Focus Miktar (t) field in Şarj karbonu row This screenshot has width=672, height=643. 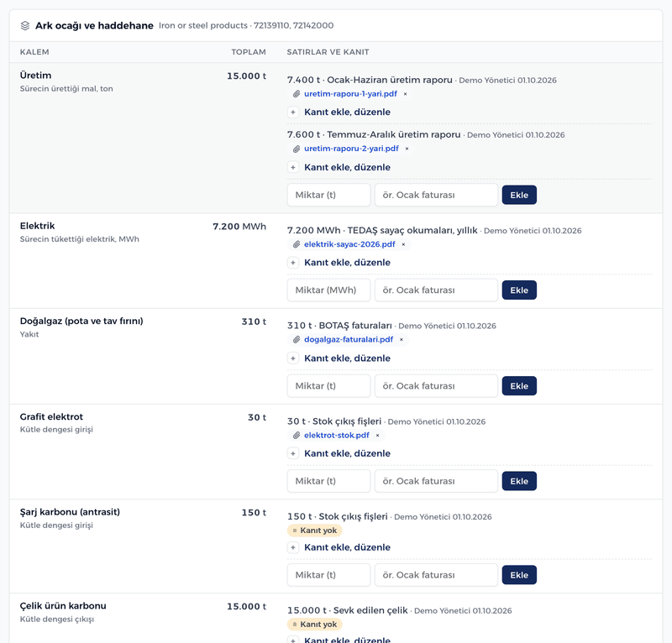tap(328, 575)
